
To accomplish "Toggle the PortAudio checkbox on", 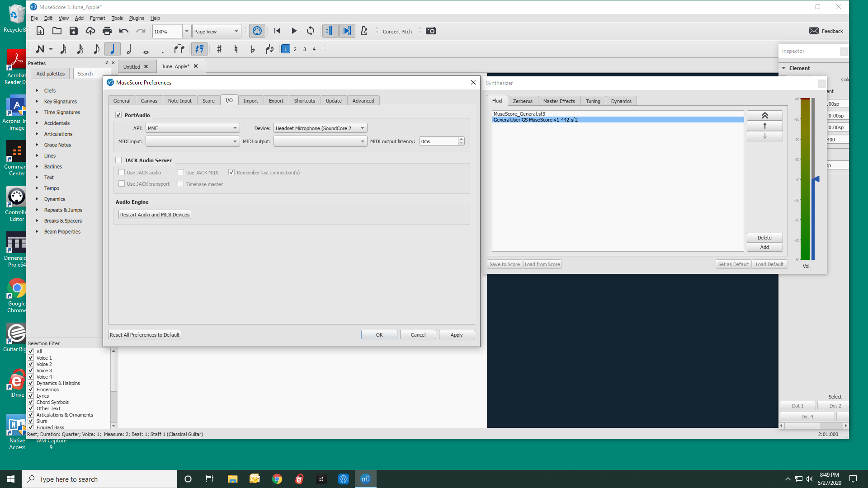I will [x=118, y=114].
